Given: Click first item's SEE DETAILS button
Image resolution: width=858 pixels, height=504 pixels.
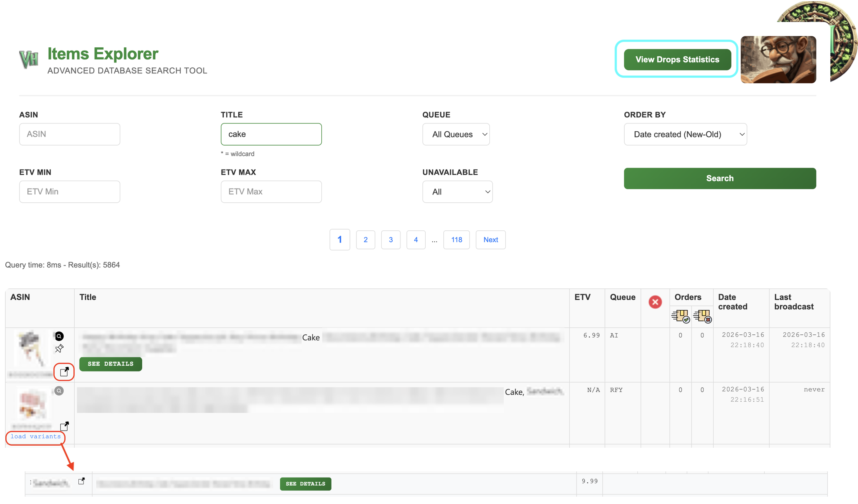Looking at the screenshot, I should (111, 364).
